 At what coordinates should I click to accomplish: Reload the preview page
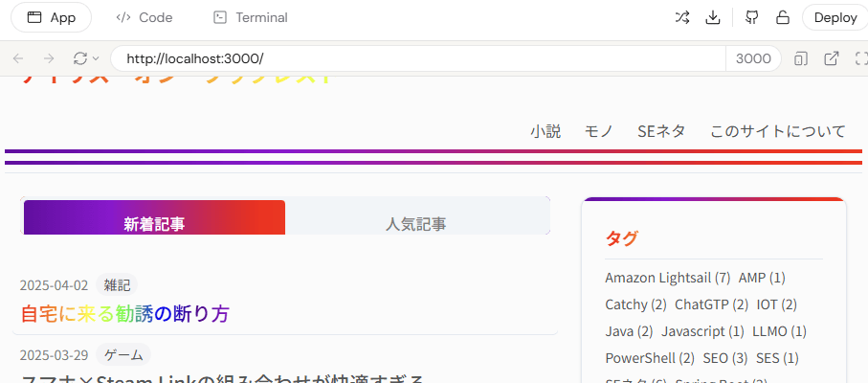pyautogui.click(x=80, y=58)
